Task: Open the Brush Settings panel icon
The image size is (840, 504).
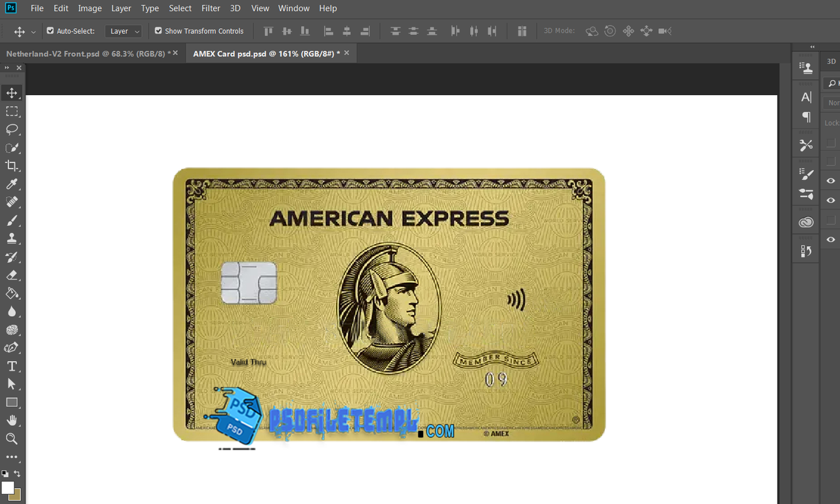Action: [x=806, y=175]
